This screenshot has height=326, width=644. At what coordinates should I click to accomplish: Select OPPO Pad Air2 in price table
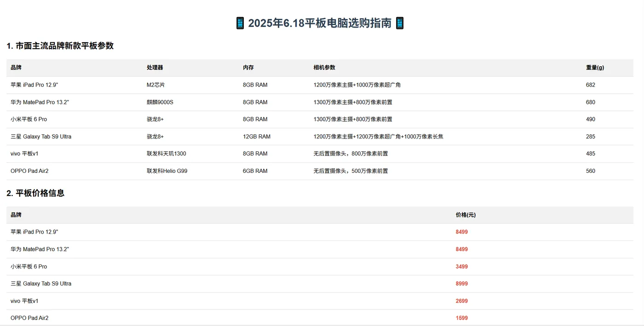point(29,318)
